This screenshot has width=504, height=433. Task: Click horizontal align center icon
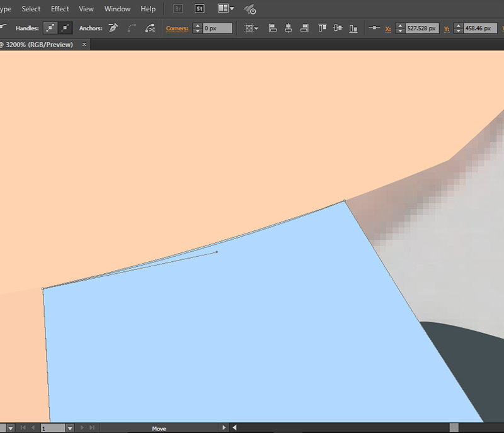coord(289,28)
